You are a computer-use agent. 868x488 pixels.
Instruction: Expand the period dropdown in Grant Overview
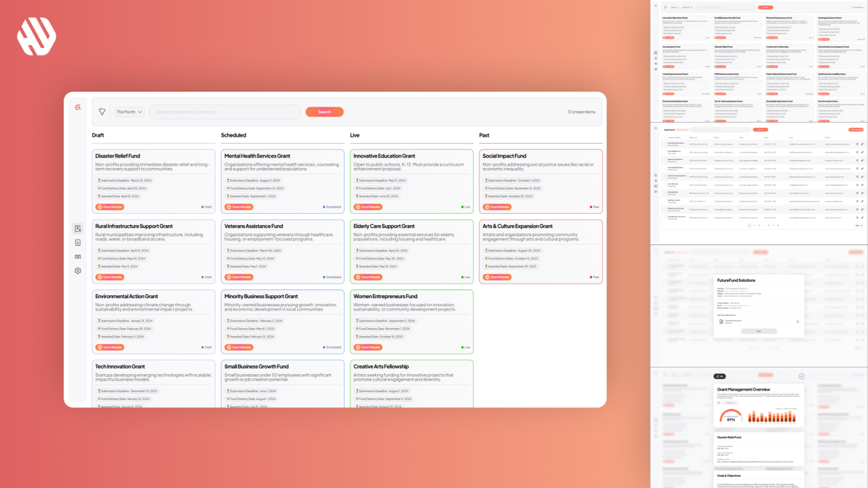[730, 402]
